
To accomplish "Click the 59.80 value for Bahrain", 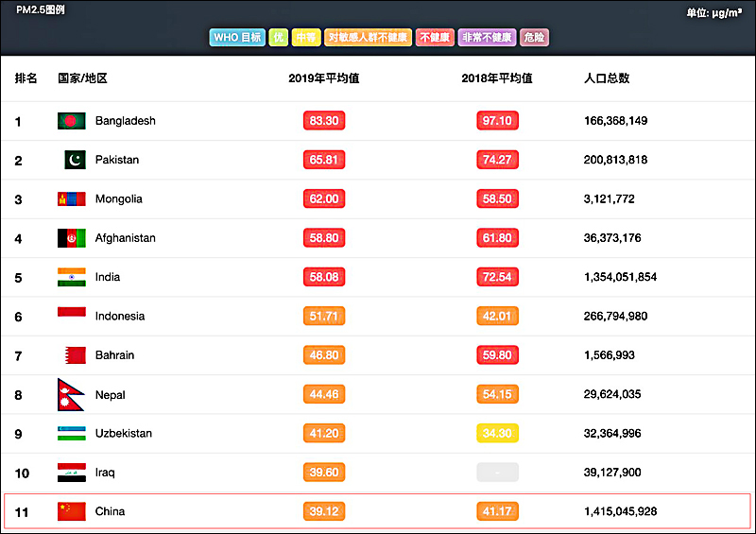I will pyautogui.click(x=498, y=355).
